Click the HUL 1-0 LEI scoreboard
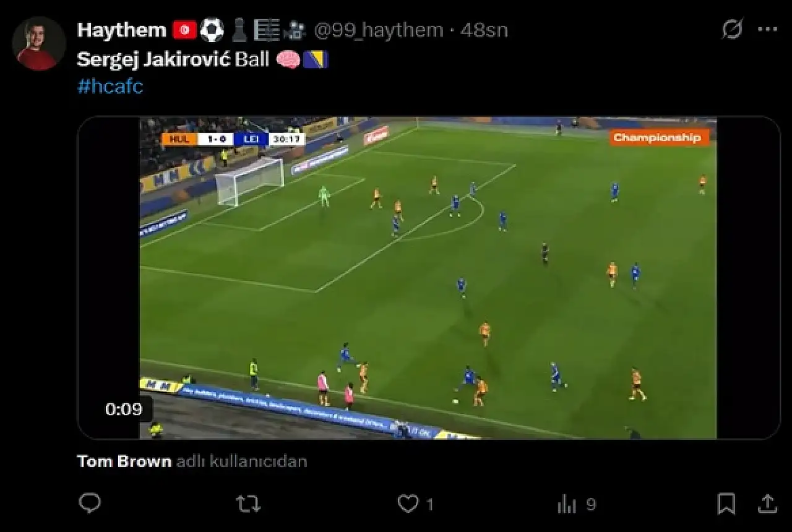This screenshot has width=792, height=532. click(x=234, y=139)
